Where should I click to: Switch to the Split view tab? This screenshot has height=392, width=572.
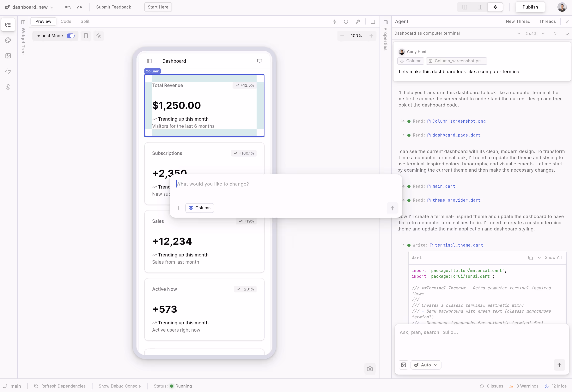[x=85, y=21]
